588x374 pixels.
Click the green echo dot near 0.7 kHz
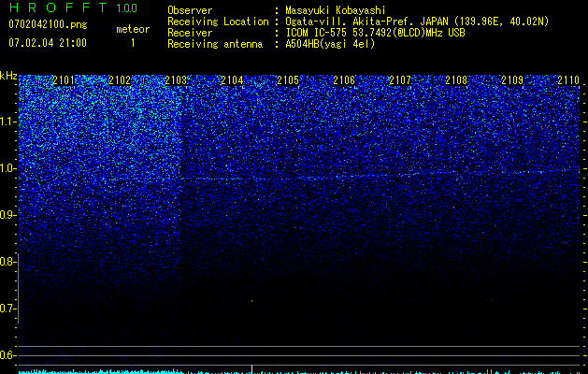coord(251,300)
